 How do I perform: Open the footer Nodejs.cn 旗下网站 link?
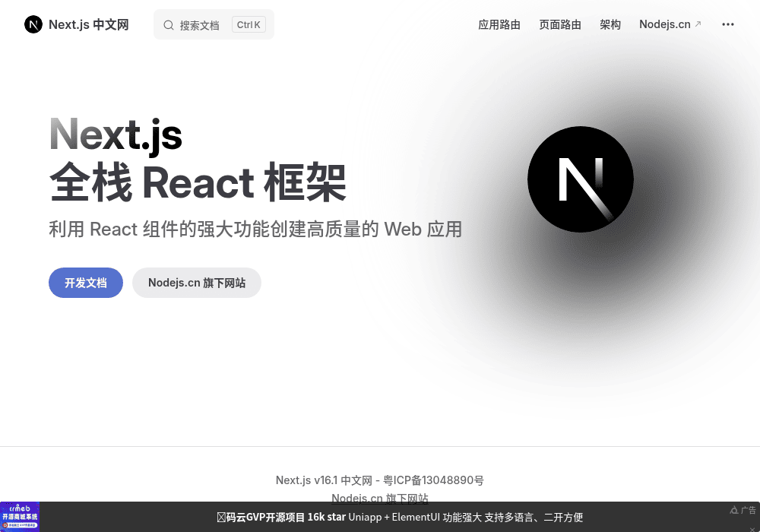380,498
